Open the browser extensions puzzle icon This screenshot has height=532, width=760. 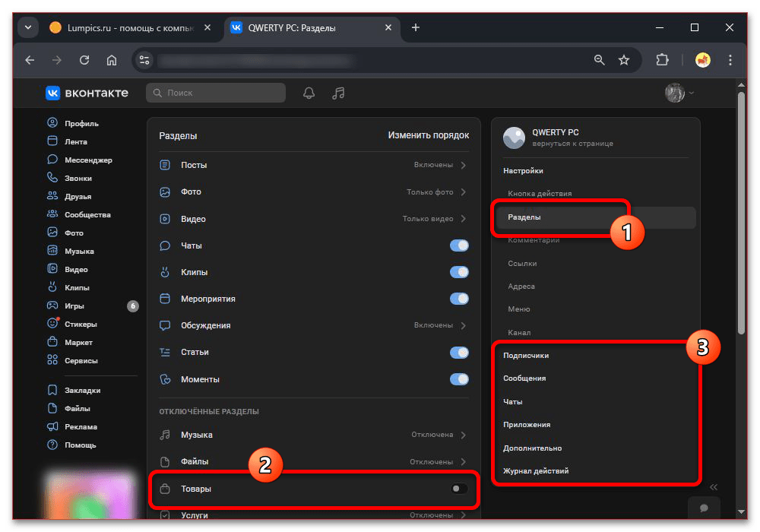click(662, 60)
